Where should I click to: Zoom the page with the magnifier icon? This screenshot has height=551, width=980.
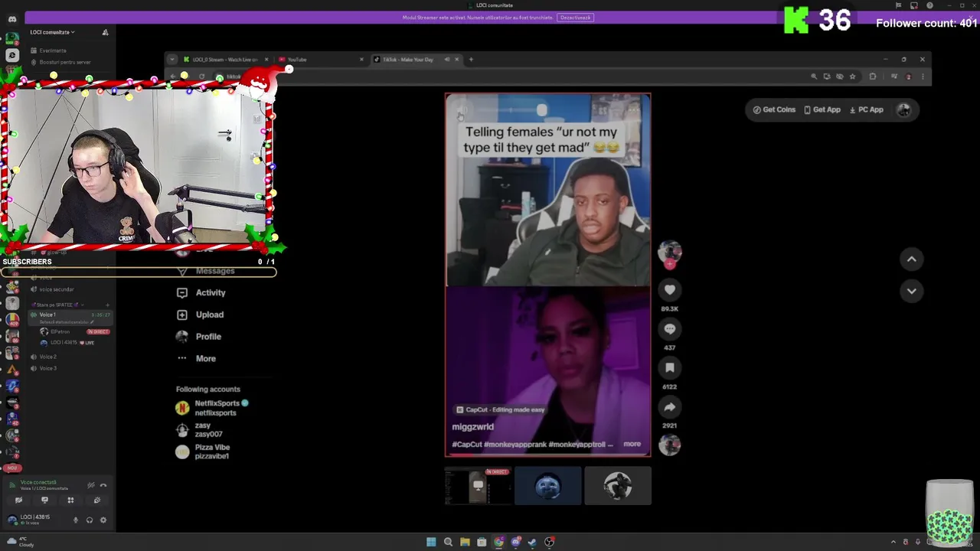point(814,77)
